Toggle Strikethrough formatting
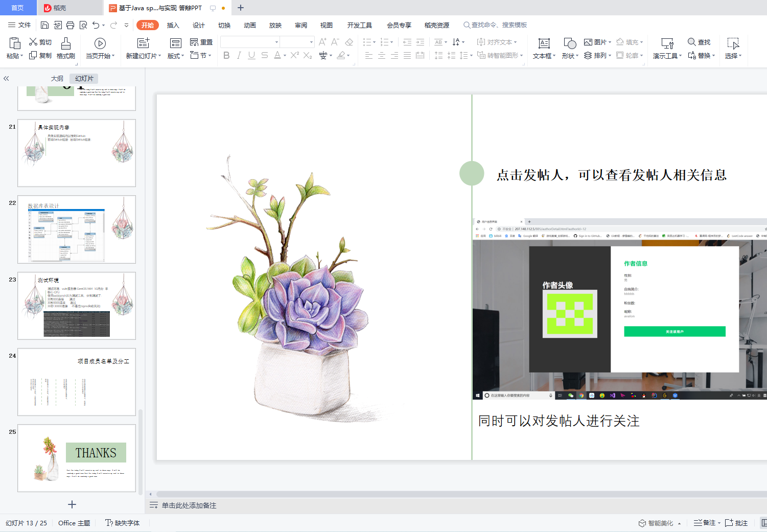 coord(264,55)
